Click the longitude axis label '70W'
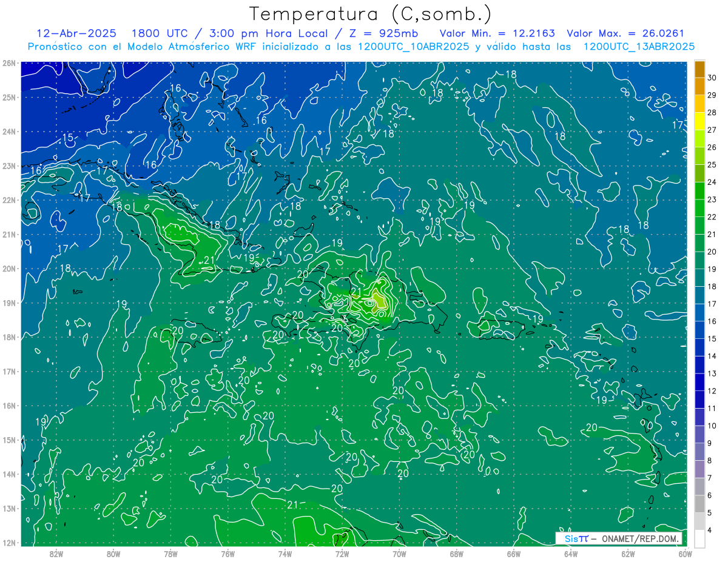 click(399, 553)
